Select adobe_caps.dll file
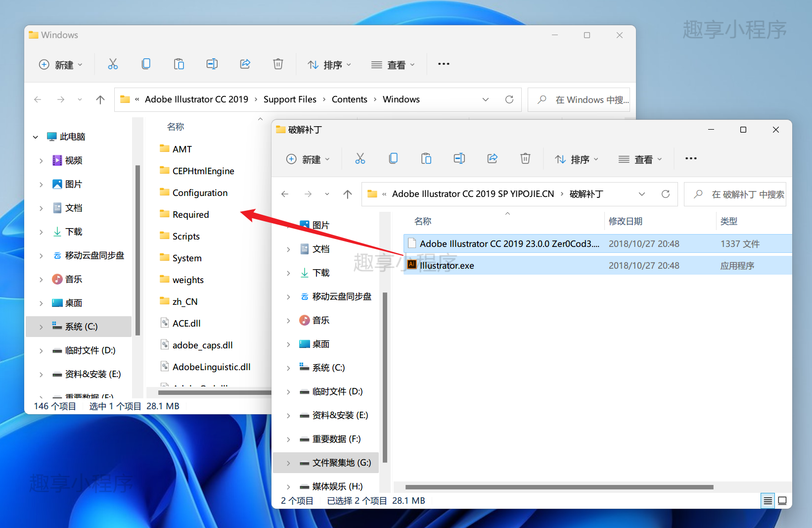The width and height of the screenshot is (812, 528). click(196, 345)
